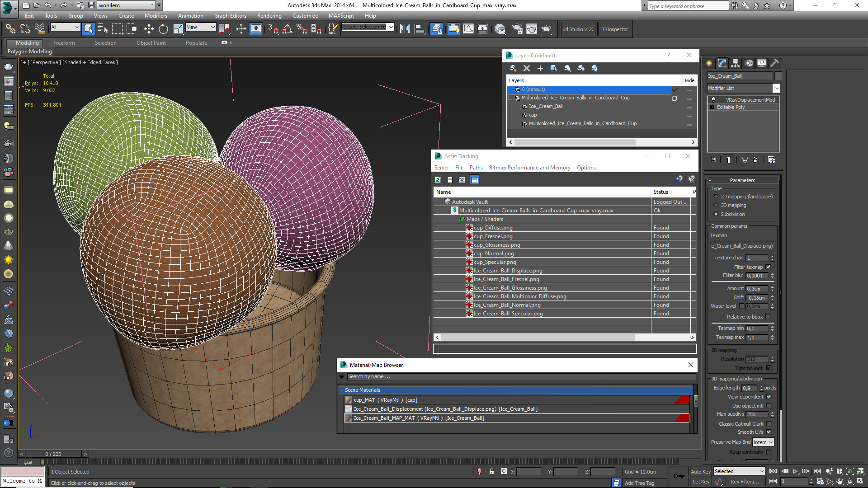
Task: Open the Preserve Map Bnd dropdown
Action: tap(763, 442)
